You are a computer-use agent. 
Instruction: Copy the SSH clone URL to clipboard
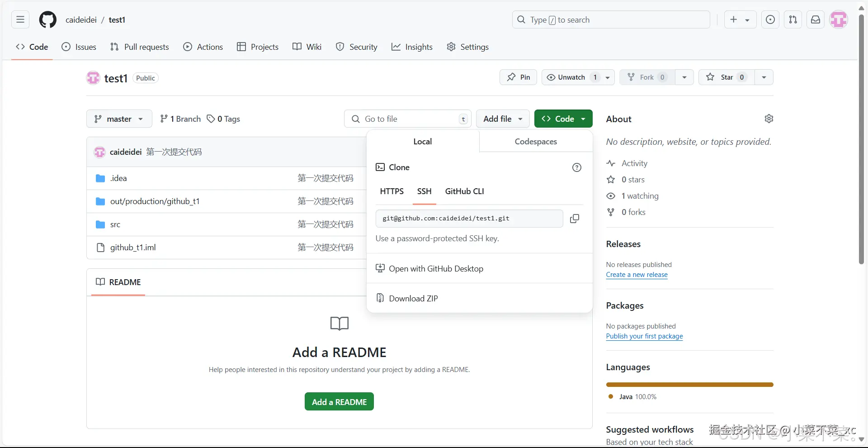pos(575,219)
